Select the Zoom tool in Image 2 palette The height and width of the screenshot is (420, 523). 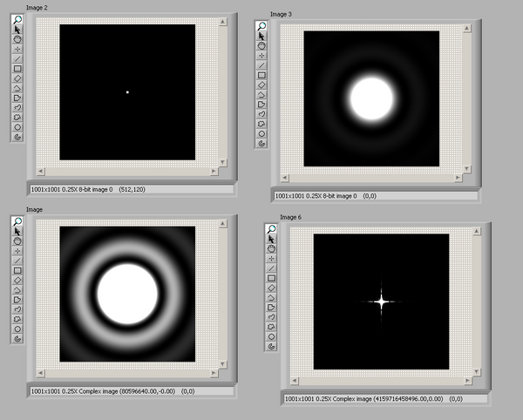(17, 17)
